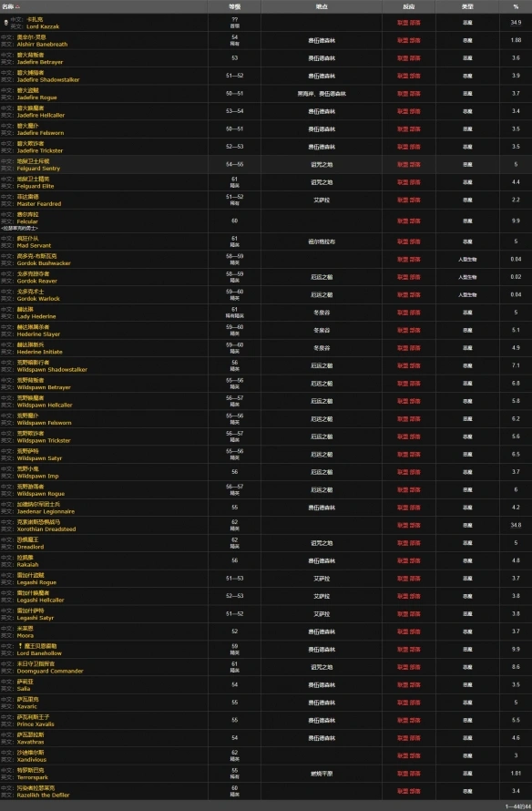This screenshot has width=532, height=811.
Task: Click the quest exclamation icon beside Lord Banehollow
Action: (20, 646)
